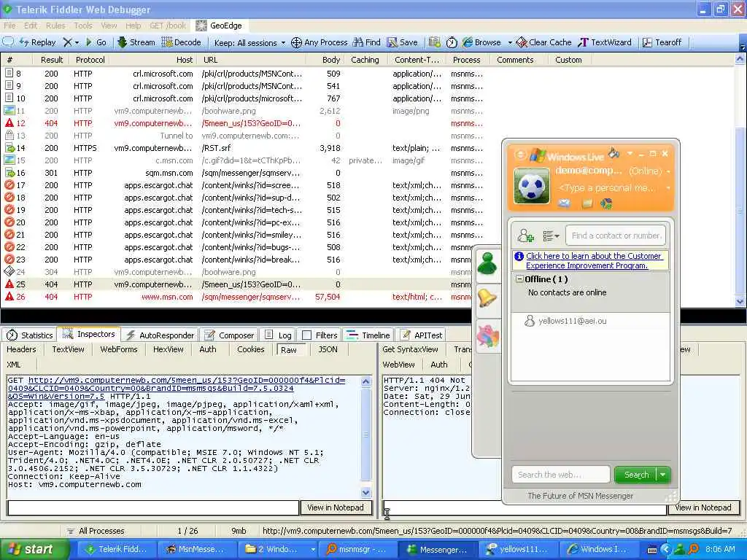Screen dimensions: 747x560
Task: Select the request JSON tab
Action: click(x=328, y=349)
